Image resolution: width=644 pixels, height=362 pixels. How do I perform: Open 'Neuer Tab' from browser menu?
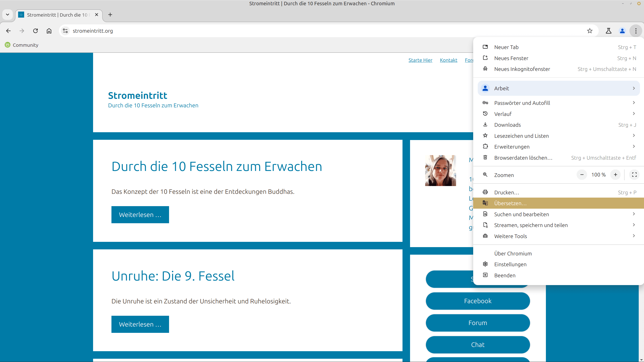coord(506,47)
